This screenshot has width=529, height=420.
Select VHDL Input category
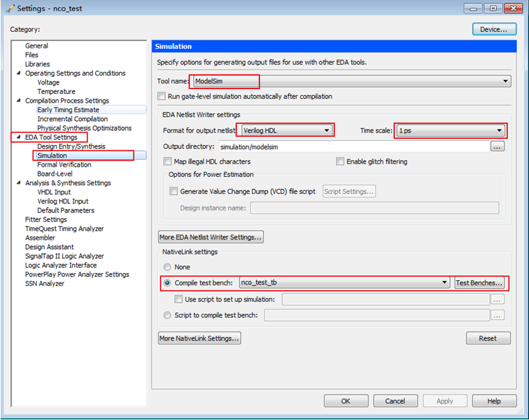[54, 192]
